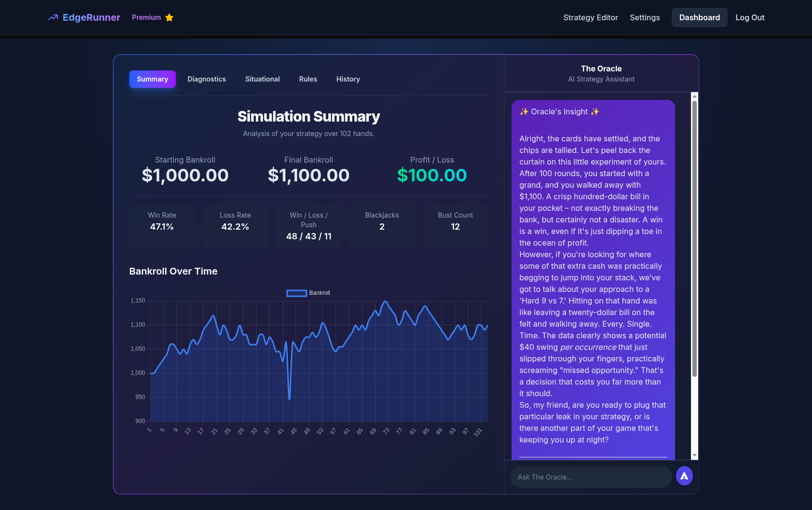
Task: Go to Settings in navigation bar
Action: 645,18
